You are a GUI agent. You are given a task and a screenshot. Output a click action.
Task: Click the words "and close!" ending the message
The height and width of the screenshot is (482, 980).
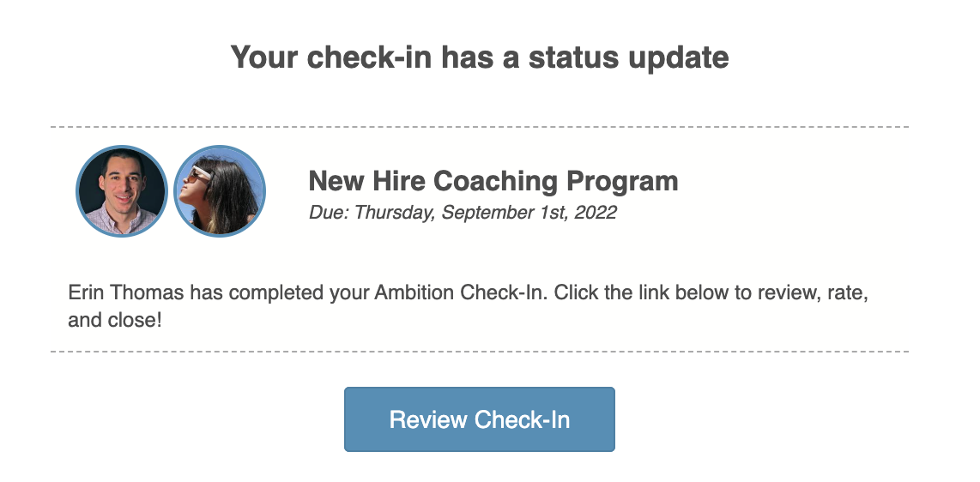pos(114,321)
